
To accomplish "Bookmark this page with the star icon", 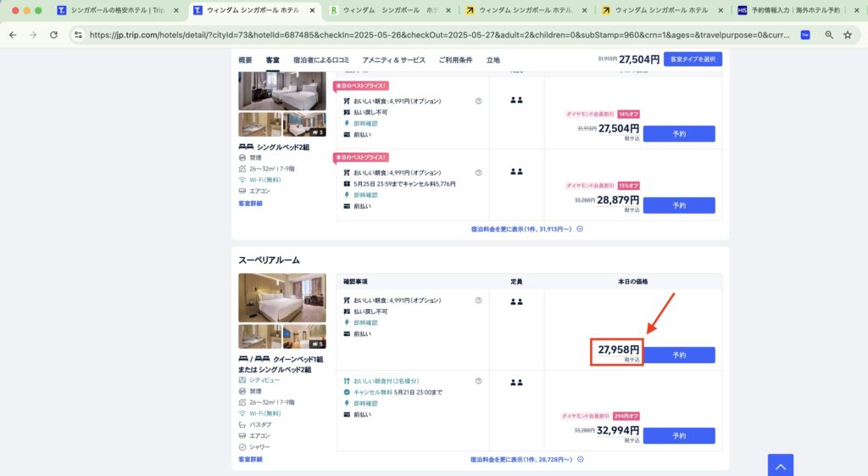I will [x=848, y=35].
